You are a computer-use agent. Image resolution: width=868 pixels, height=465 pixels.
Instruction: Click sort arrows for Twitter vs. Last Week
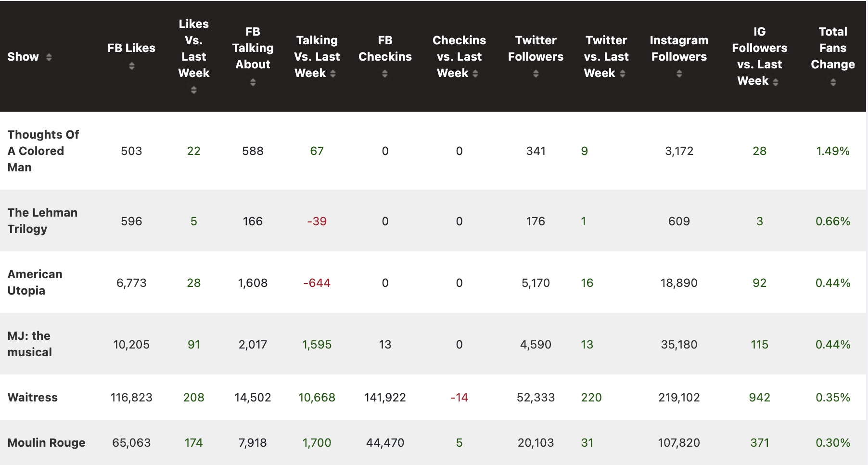[623, 74]
